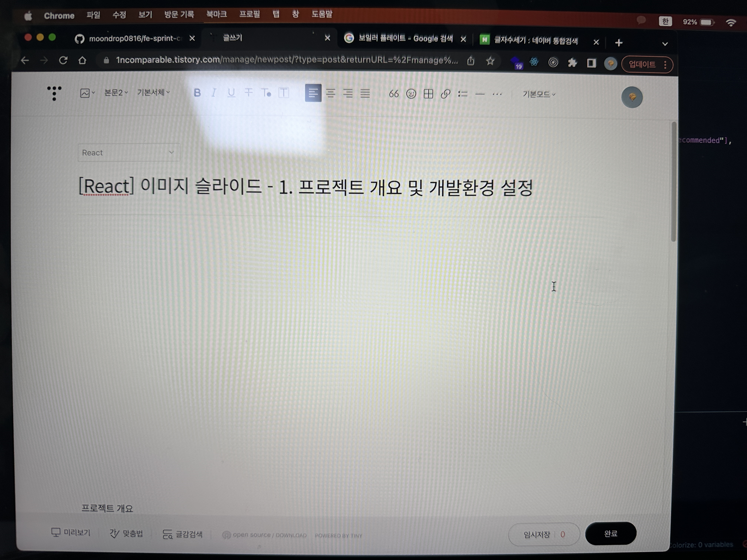Screen dimensions: 747x560
Task: Insert a blockquote with the quote icon
Action: click(x=394, y=94)
